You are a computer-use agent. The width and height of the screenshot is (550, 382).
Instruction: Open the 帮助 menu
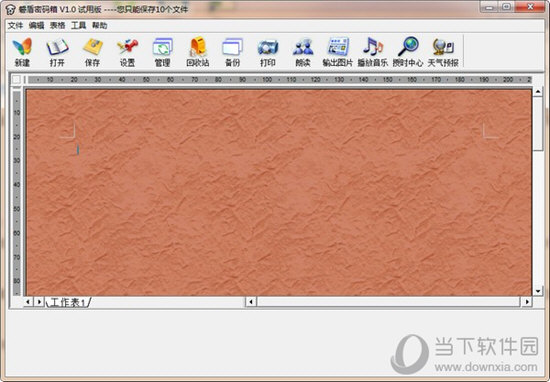tap(100, 25)
